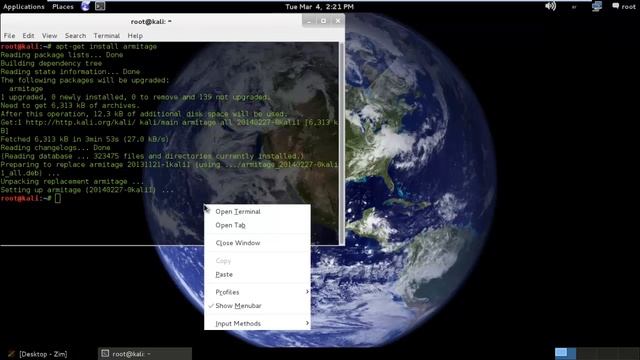Viewport: 640px width, 360px height.
Task: Open the Applications menu
Action: click(x=24, y=7)
